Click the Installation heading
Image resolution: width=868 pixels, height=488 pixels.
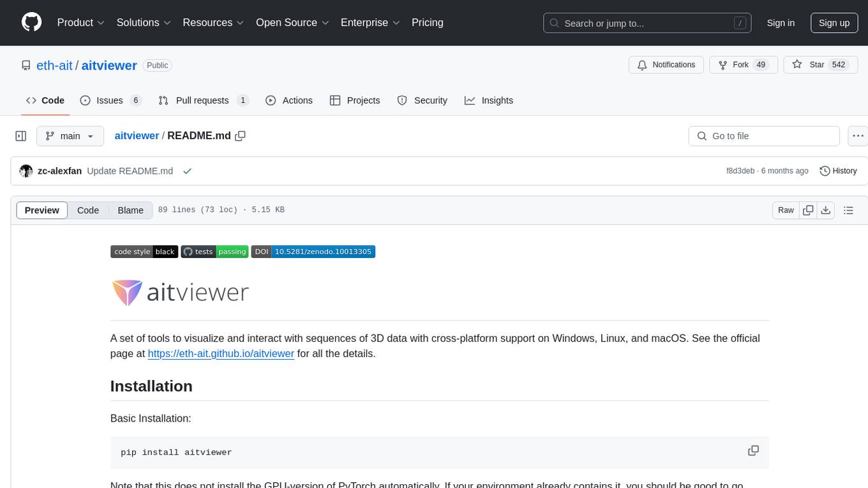coord(151,386)
